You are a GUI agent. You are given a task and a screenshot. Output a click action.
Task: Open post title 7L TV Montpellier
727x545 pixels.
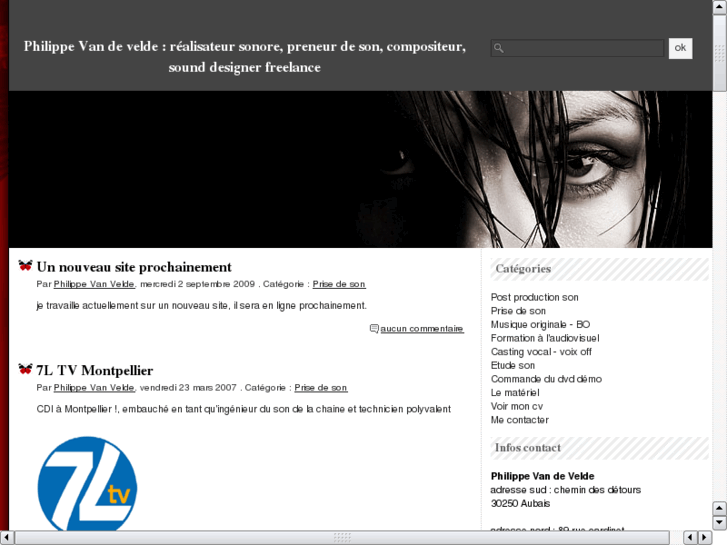(95, 371)
